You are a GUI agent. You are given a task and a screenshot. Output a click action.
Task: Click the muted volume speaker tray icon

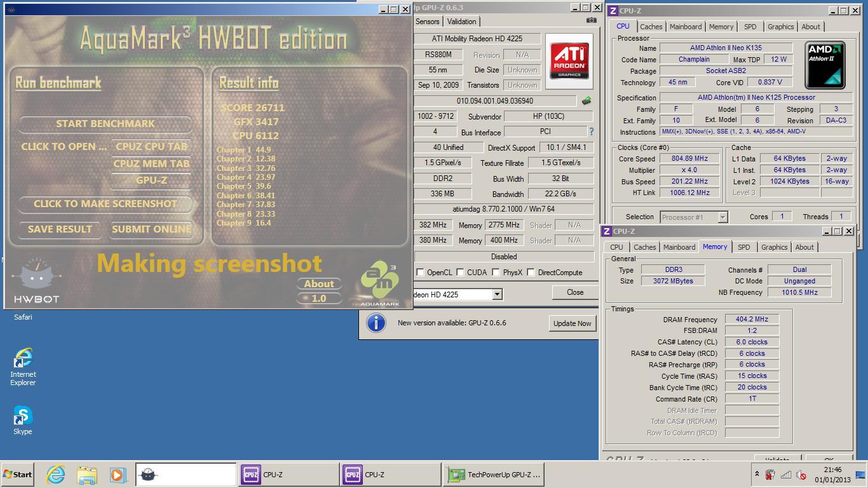pos(802,475)
